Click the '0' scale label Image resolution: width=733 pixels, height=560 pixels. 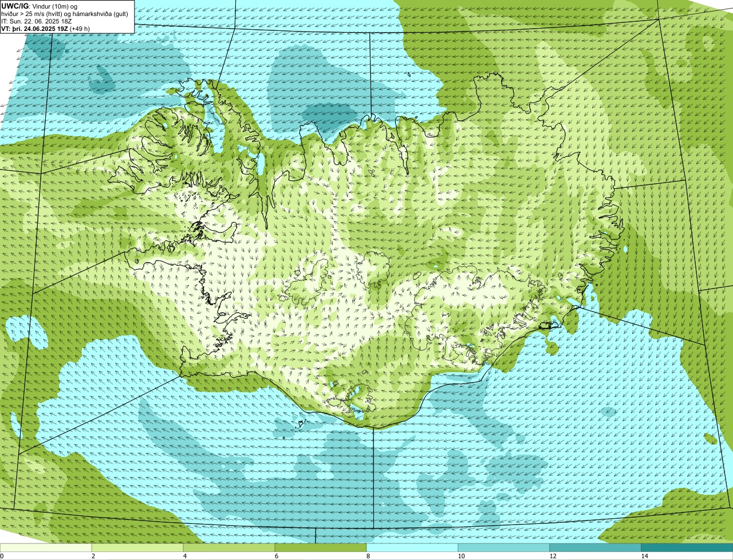[2, 556]
